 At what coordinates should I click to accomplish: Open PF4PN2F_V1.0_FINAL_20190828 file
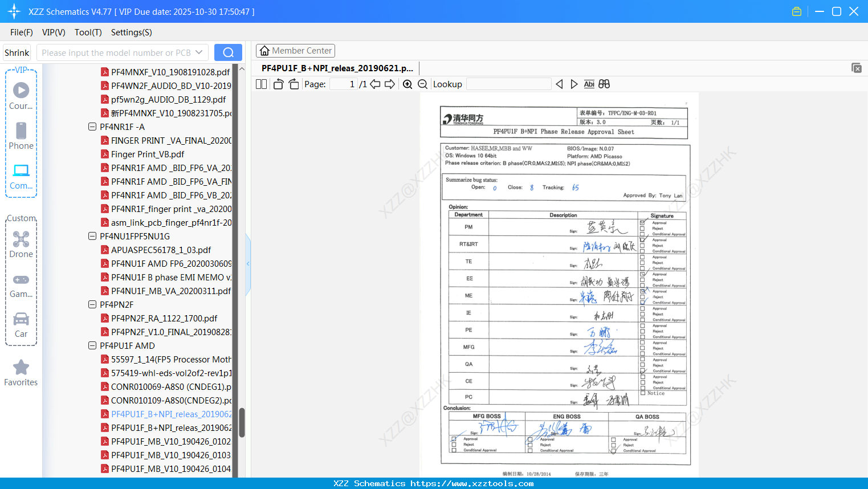[x=166, y=332]
